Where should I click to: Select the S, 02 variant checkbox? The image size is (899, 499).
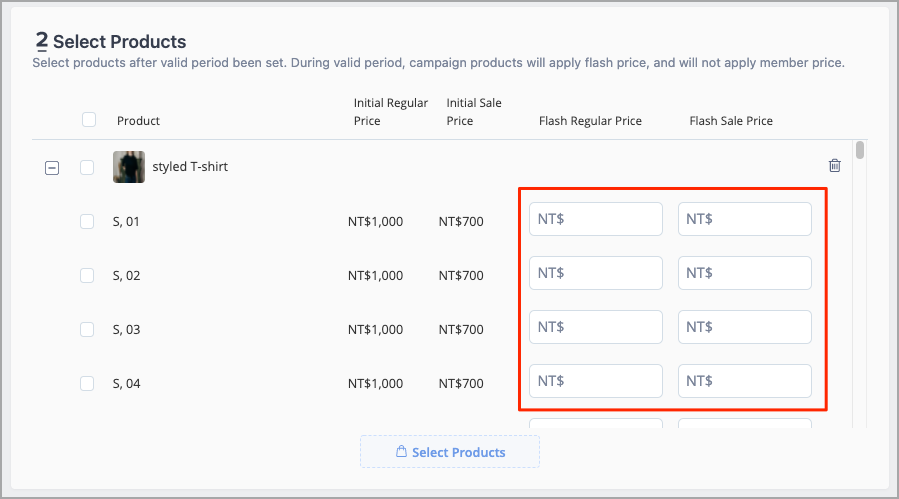tap(87, 275)
